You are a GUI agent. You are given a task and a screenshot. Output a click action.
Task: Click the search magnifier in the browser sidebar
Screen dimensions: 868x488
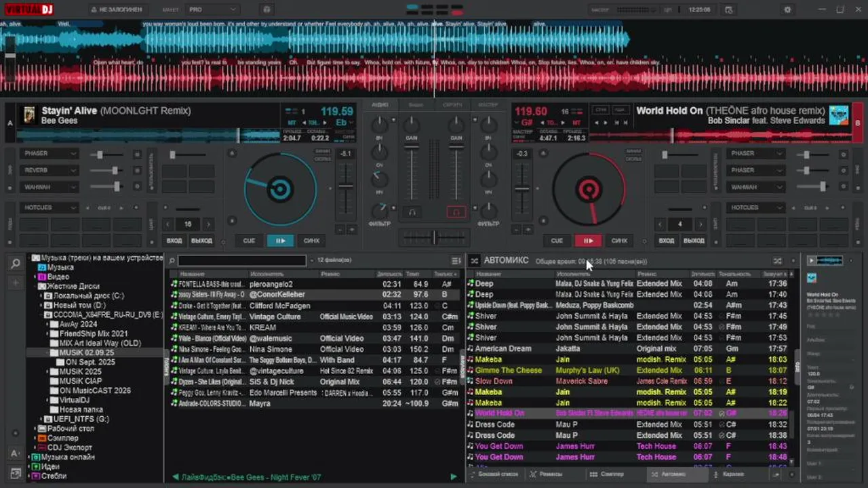click(16, 264)
